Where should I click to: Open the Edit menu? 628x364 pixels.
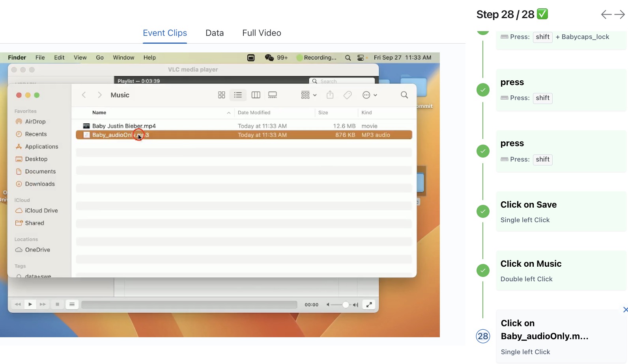(x=59, y=58)
